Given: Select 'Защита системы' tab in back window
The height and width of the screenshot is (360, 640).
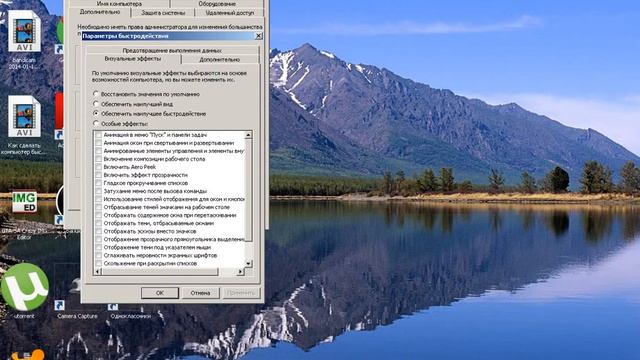Looking at the screenshot, I should tap(163, 13).
